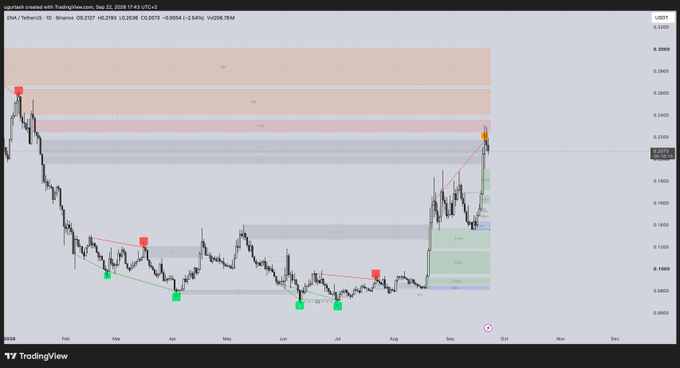
Task: Select the green marker at early July low
Action: (338, 306)
